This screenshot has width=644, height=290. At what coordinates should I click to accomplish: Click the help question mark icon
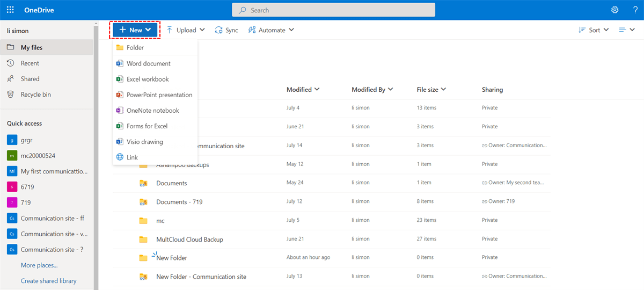[634, 10]
